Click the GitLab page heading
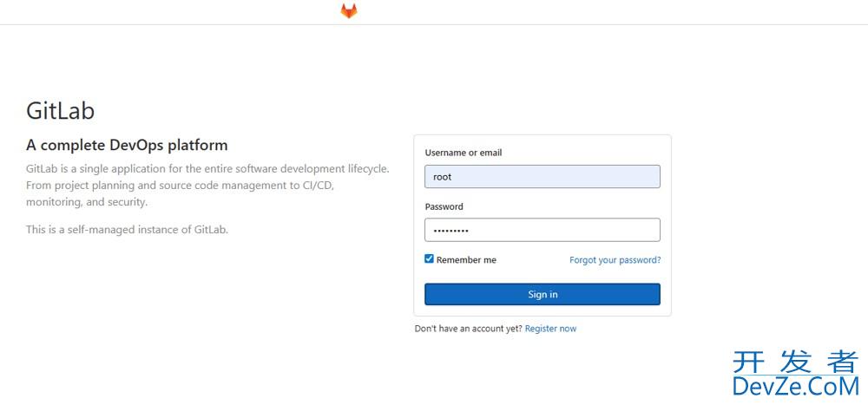Viewport: 868px width, 405px height. tap(61, 111)
